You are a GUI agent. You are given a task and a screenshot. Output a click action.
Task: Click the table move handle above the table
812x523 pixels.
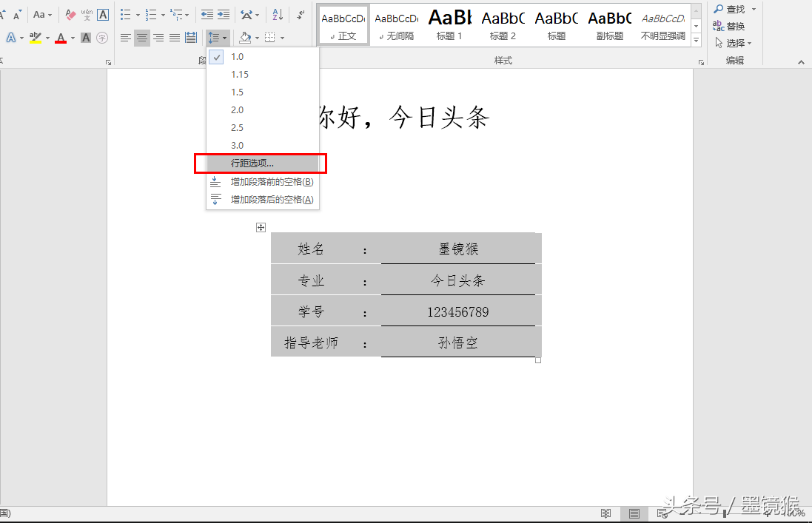click(x=261, y=228)
